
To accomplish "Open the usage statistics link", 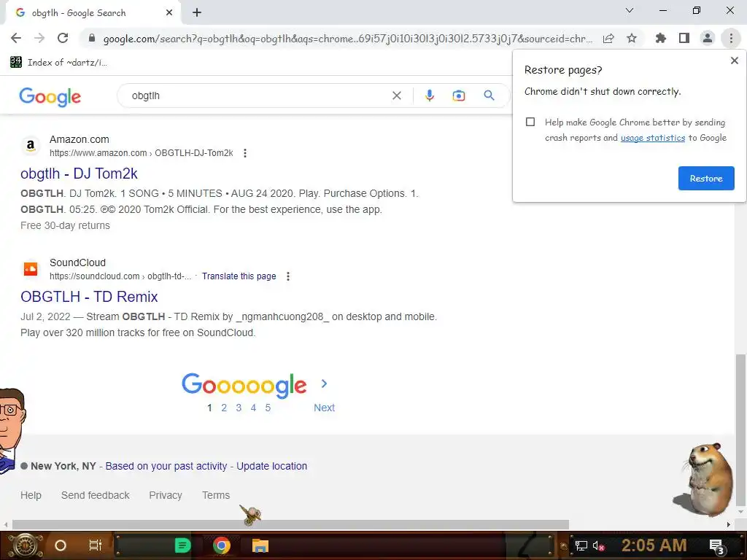I will (653, 138).
